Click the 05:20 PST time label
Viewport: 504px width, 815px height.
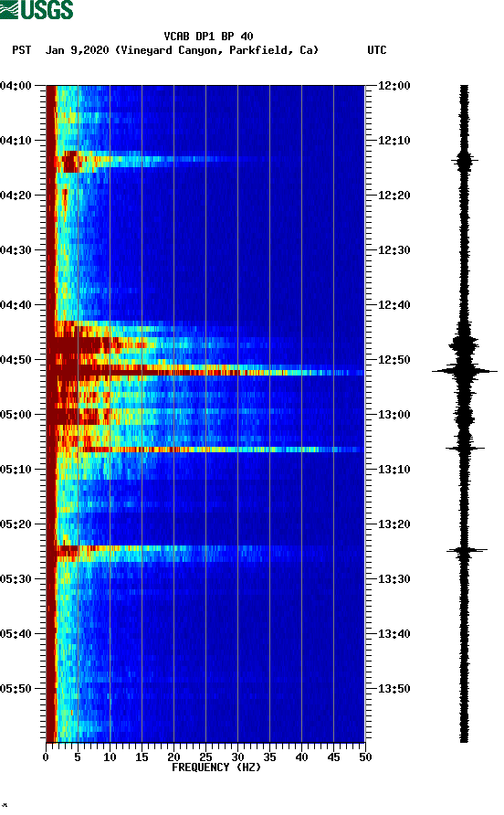pos(16,524)
